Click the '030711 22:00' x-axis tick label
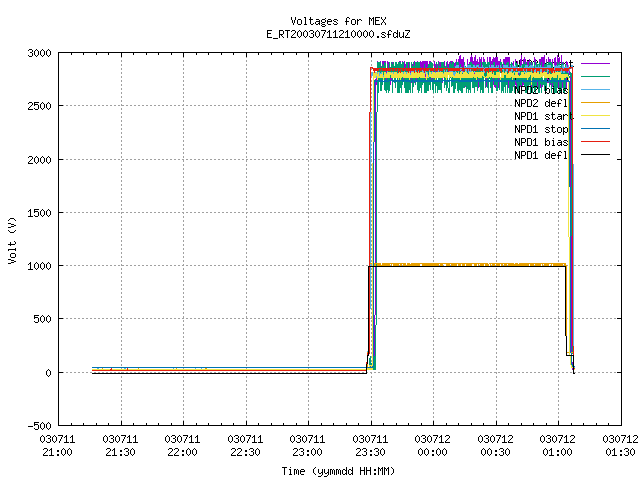Image resolution: width=640 pixels, height=480 pixels. click(182, 446)
